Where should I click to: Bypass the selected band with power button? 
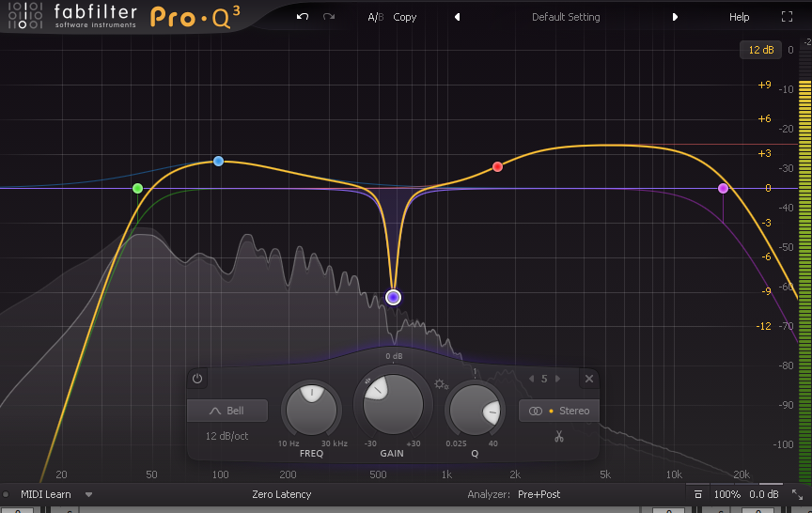pyautogui.click(x=197, y=379)
